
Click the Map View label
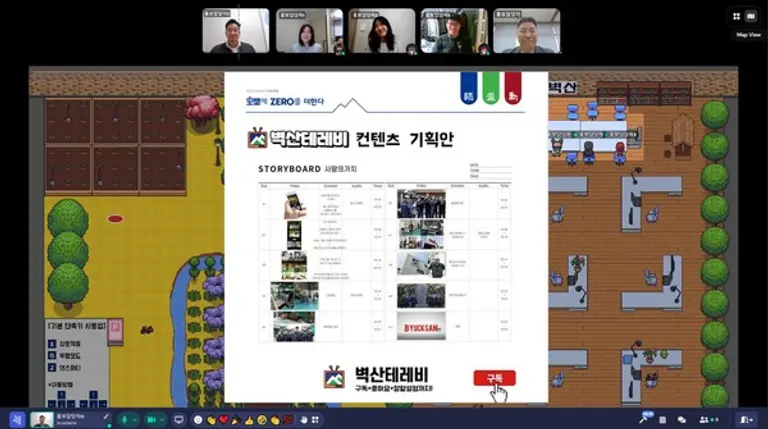coord(749,35)
